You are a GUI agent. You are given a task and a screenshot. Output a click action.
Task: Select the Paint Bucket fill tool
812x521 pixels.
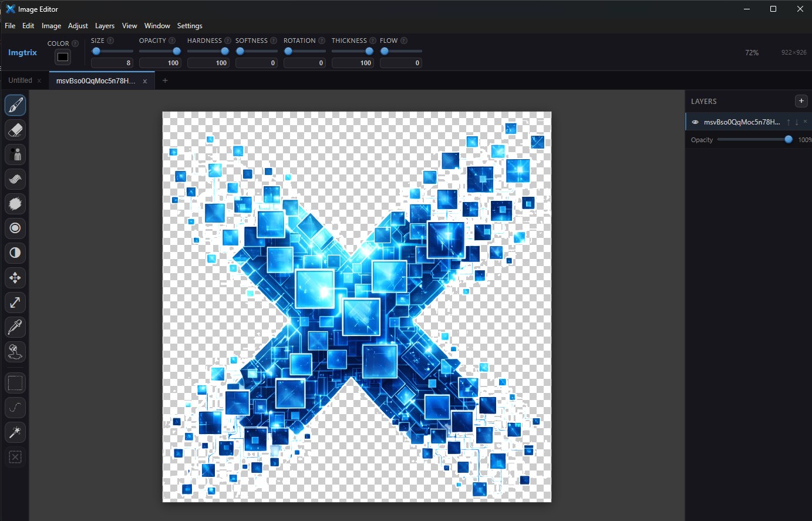15,352
